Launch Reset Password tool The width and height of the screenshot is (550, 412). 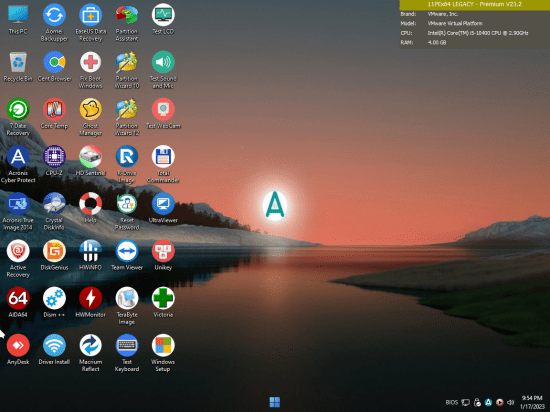[127, 212]
